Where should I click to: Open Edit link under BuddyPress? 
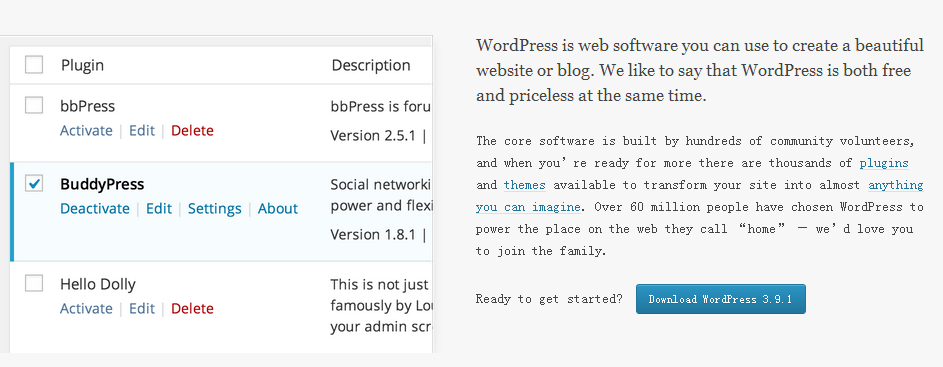click(159, 209)
